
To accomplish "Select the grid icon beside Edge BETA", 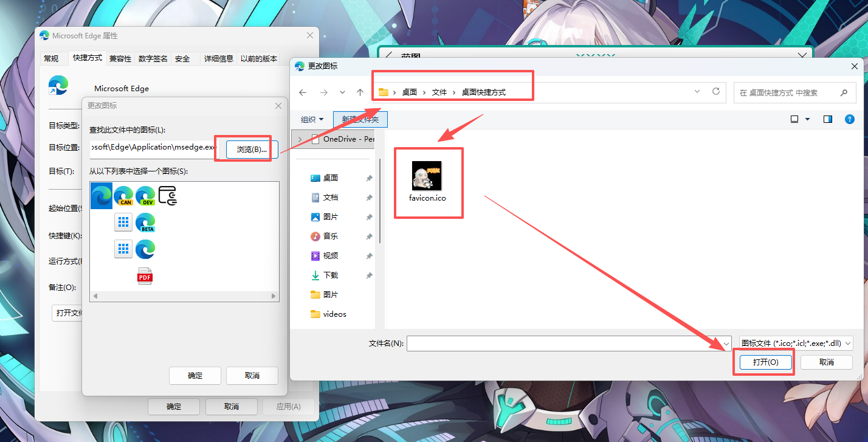I will [123, 223].
